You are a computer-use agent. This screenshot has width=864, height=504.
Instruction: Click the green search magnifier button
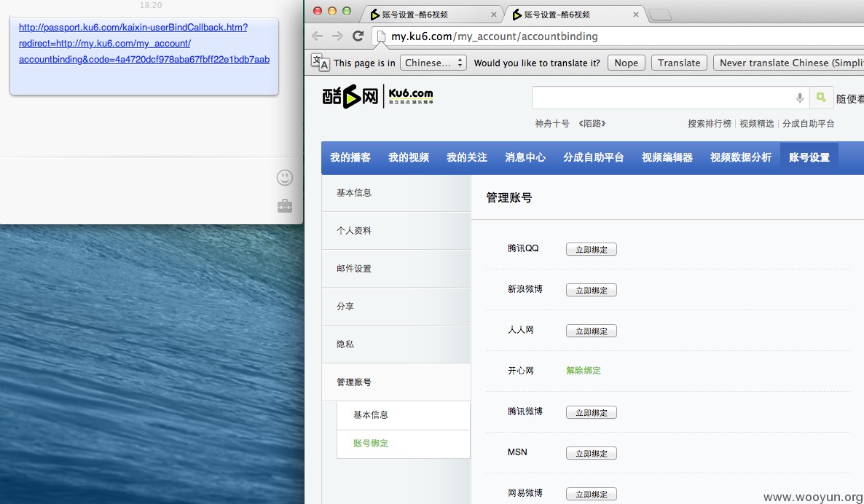pyautogui.click(x=821, y=98)
